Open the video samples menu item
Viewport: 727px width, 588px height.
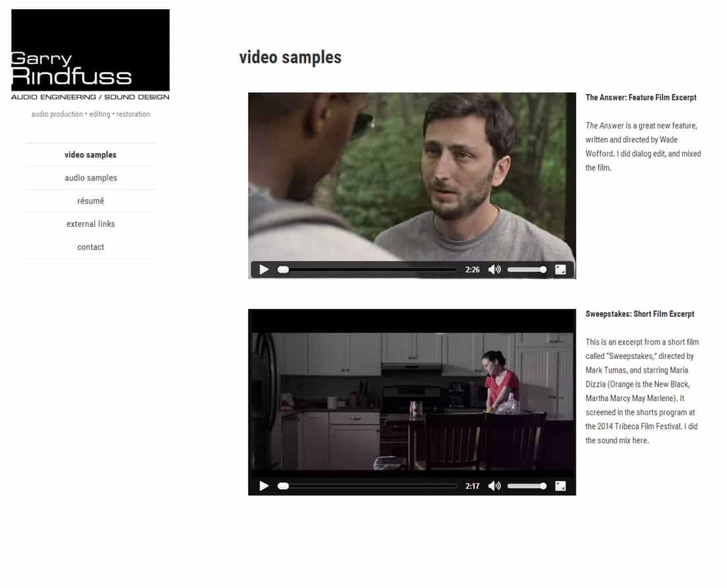pos(90,155)
